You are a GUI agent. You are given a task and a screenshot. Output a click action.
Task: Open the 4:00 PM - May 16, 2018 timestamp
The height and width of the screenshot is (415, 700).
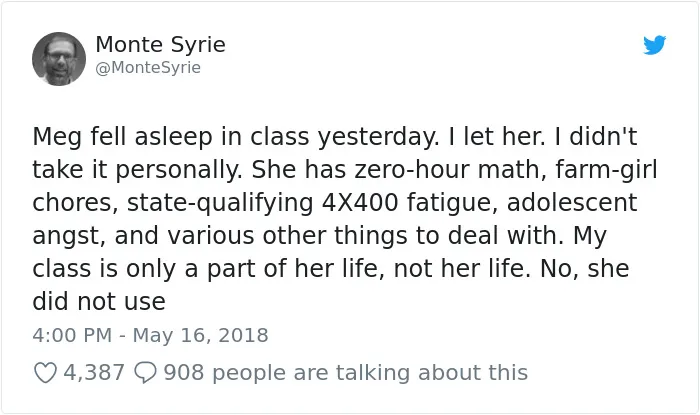(x=150, y=335)
